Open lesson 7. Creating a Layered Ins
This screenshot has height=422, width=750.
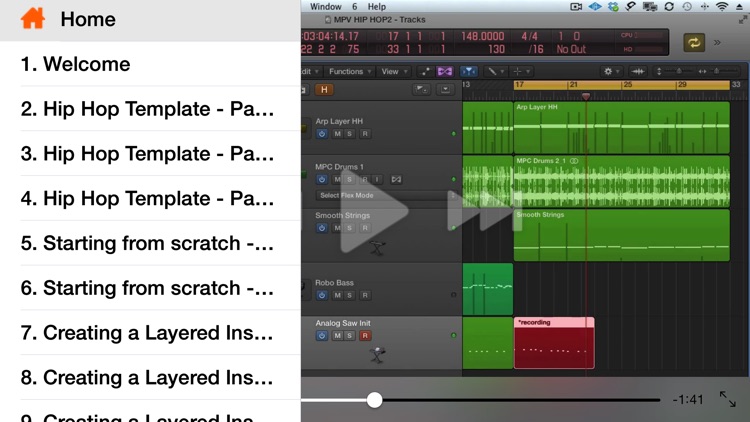[x=150, y=333]
